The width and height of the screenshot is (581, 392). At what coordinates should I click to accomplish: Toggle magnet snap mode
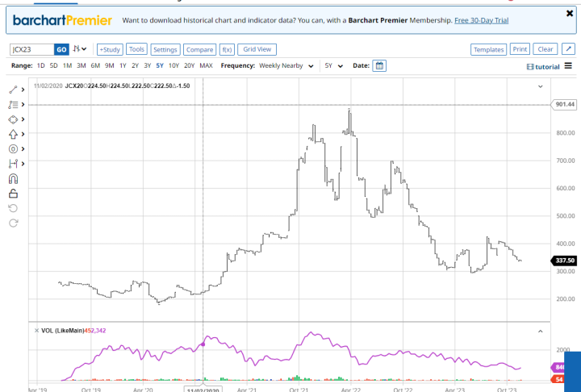pos(13,179)
